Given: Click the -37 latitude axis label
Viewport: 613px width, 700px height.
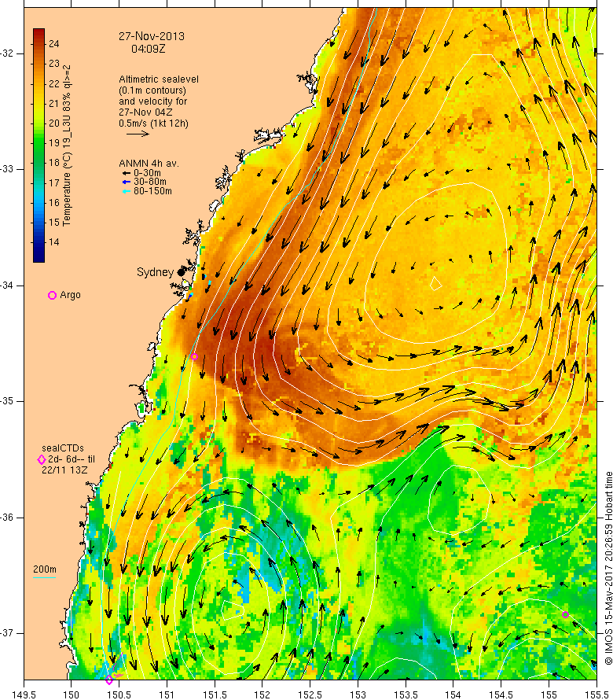Looking at the screenshot, I should [x=6, y=633].
